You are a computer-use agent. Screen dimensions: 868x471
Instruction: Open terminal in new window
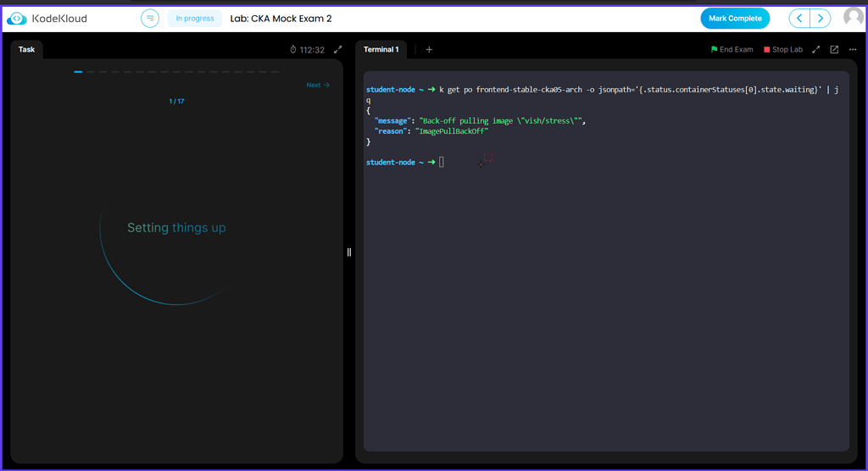[x=834, y=50]
